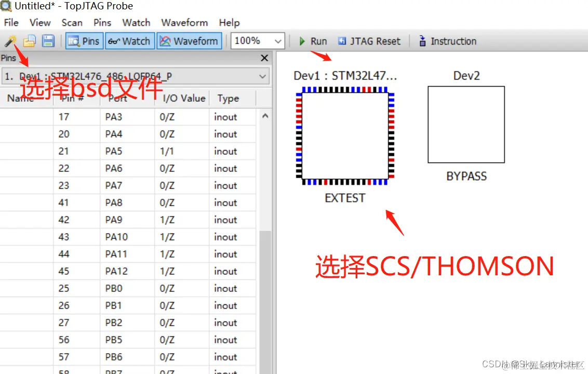Open the Scan menu
The image size is (588, 374).
click(x=72, y=22)
